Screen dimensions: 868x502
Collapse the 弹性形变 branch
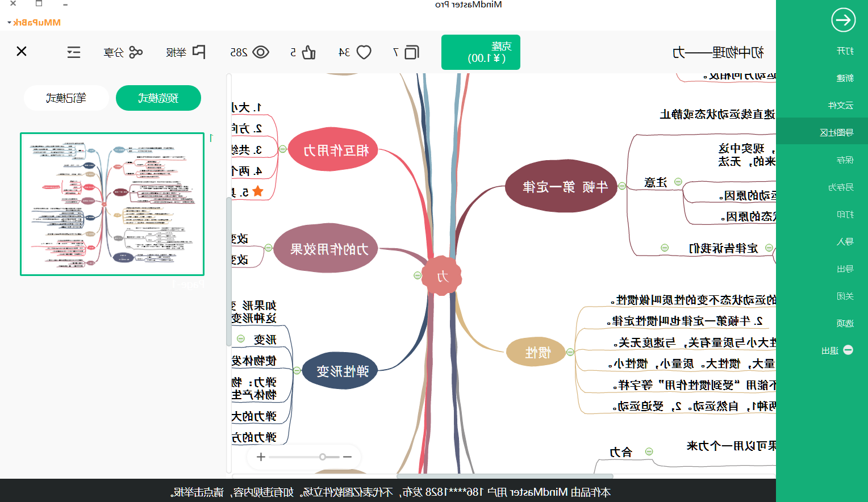(x=297, y=370)
